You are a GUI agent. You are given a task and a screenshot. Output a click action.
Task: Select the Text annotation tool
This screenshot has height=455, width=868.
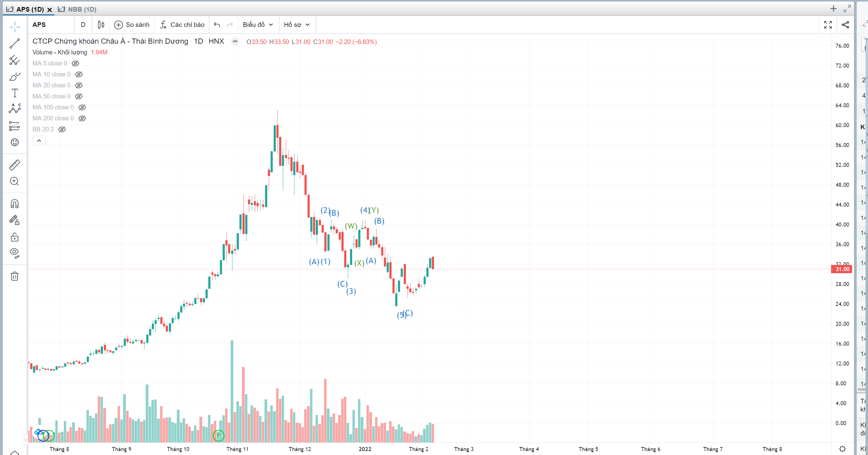point(14,93)
